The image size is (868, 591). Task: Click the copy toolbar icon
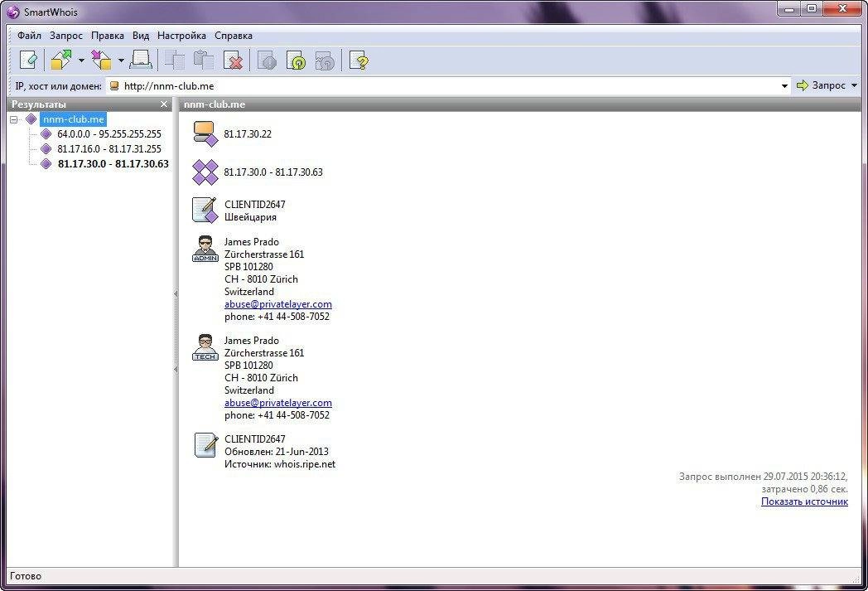click(175, 60)
